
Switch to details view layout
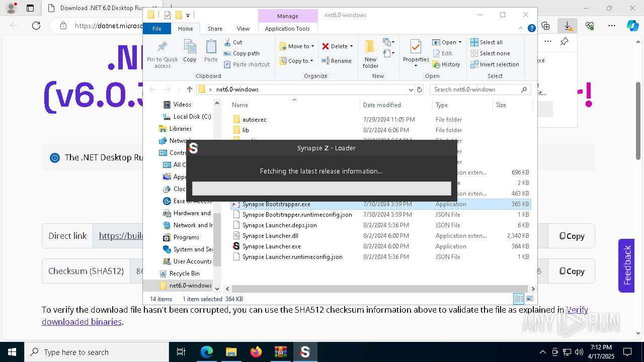[519, 299]
